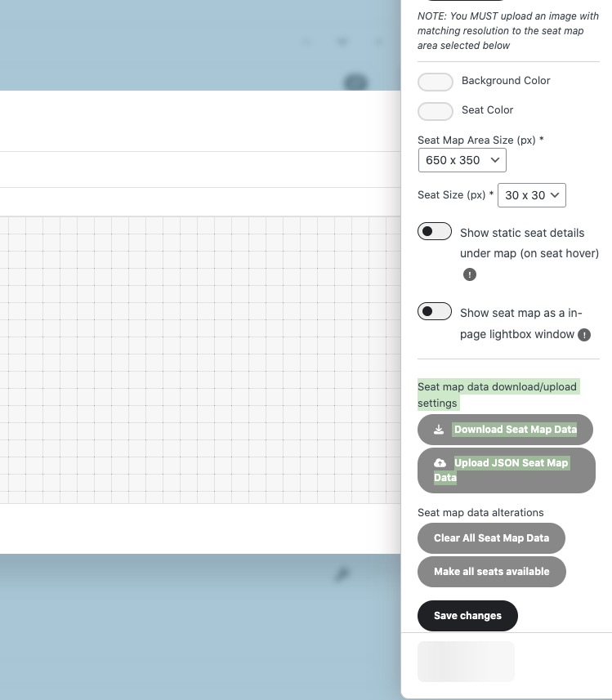Click the grey placeholder box below Save changes
This screenshot has height=700, width=612.
point(466,662)
